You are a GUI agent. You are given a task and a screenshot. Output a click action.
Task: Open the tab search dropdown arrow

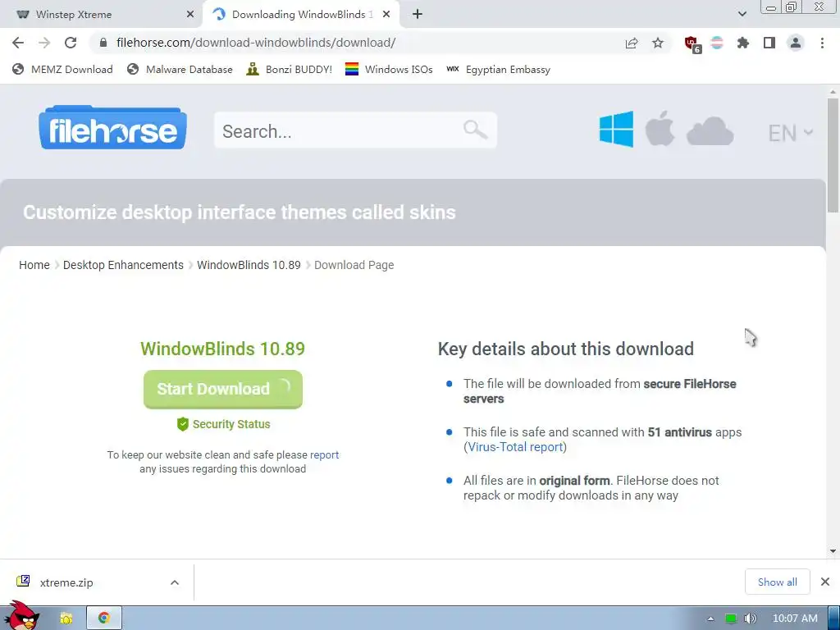click(x=742, y=15)
